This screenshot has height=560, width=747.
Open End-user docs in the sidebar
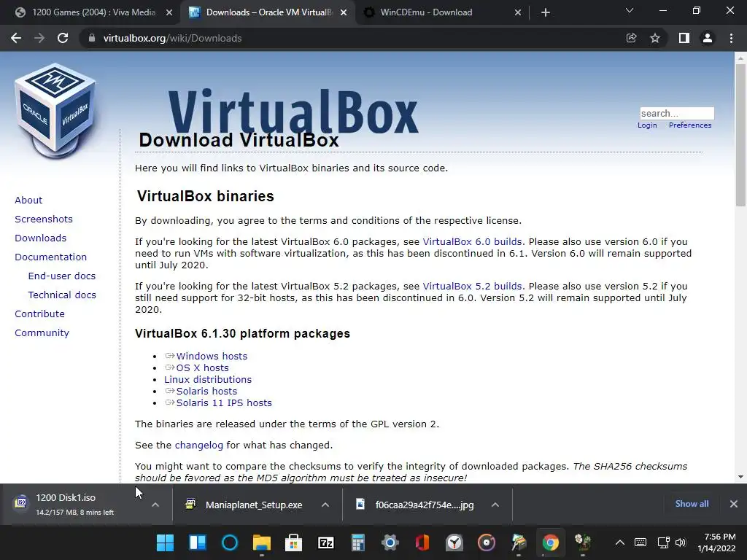(62, 276)
